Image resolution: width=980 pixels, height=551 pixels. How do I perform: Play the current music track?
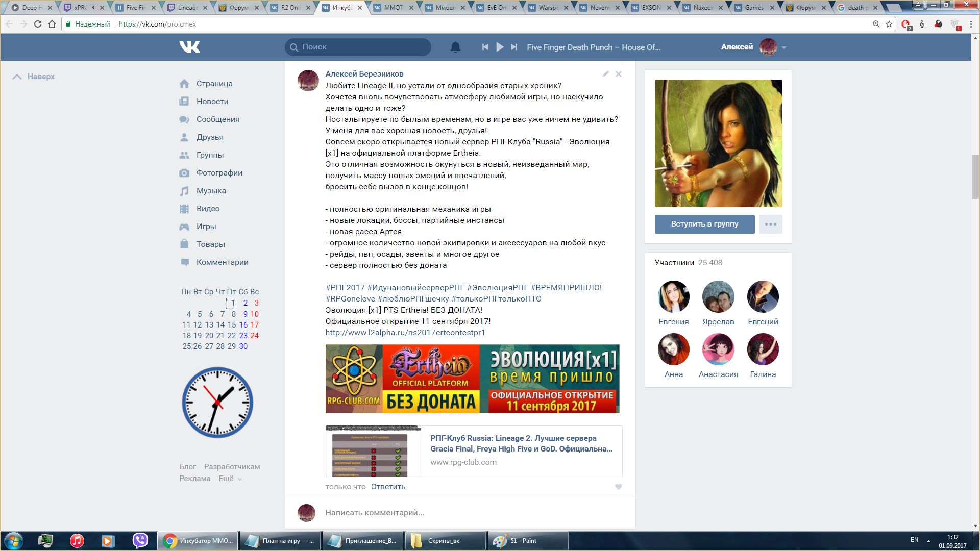tap(500, 47)
